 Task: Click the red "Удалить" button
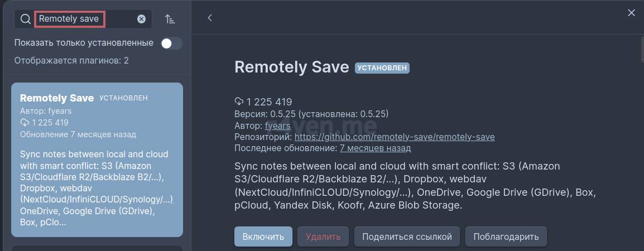coord(323,236)
